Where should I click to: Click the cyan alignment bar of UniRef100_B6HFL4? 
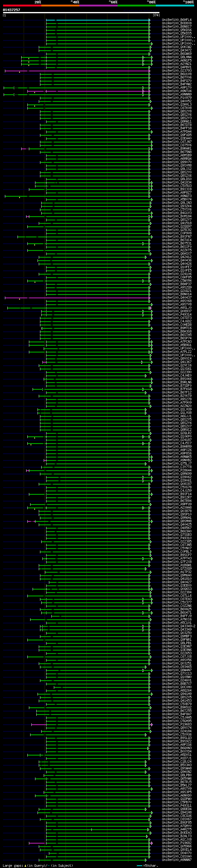98,20
